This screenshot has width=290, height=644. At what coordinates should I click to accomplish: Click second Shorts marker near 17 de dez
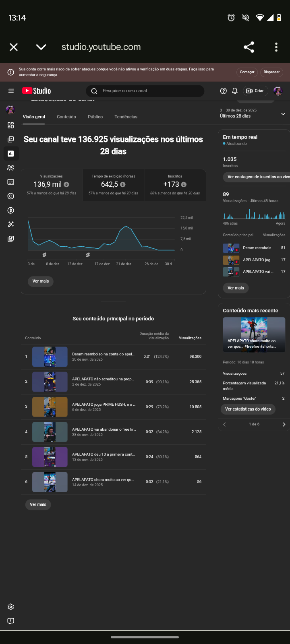tap(88, 255)
